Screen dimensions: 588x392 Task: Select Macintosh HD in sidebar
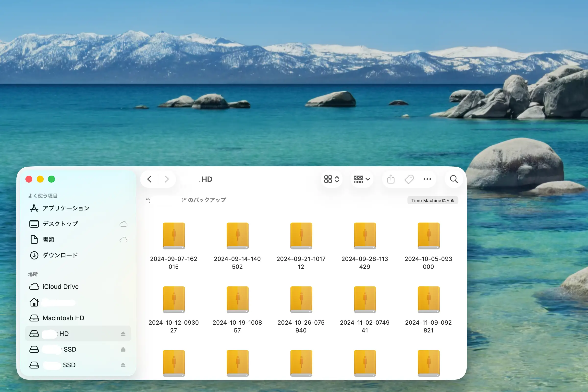coord(63,318)
